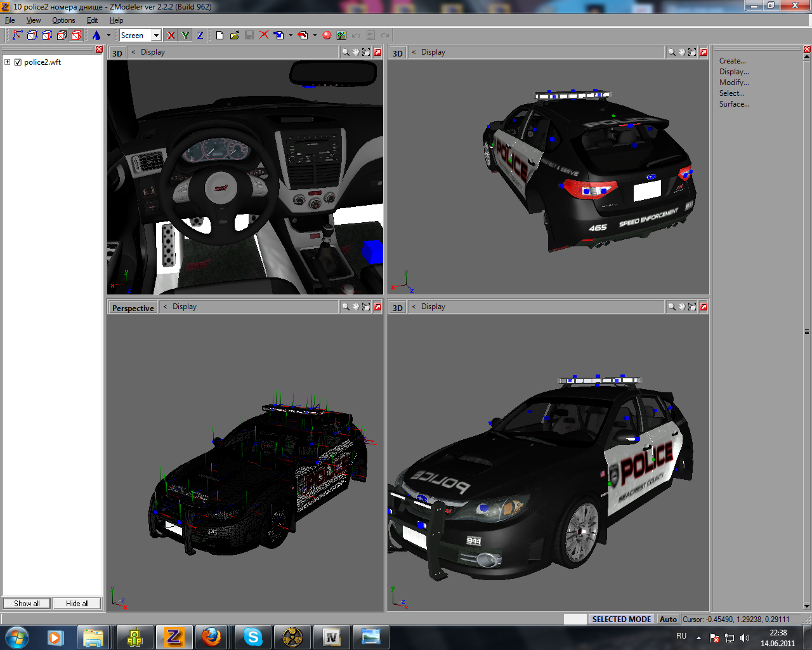Select pan hand tool in top-left 3D viewport
Viewport: 812px width, 650px height.
coord(356,53)
